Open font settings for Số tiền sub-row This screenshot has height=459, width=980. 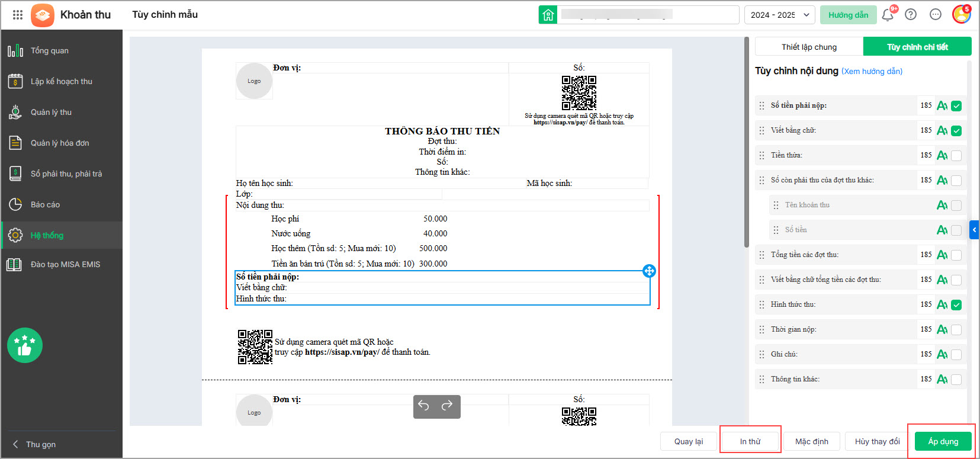tap(942, 230)
